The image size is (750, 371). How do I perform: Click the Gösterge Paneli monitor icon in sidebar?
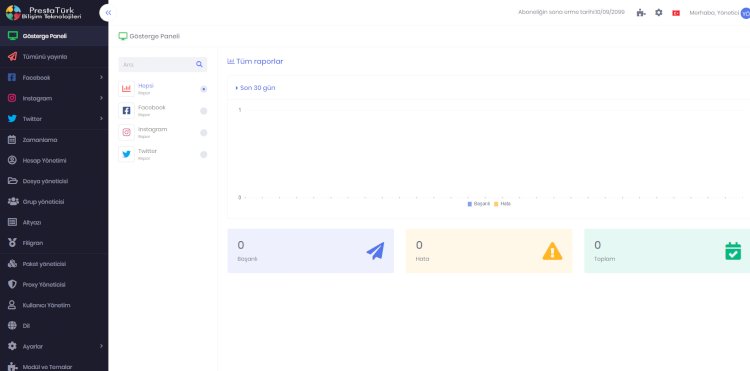pos(12,36)
